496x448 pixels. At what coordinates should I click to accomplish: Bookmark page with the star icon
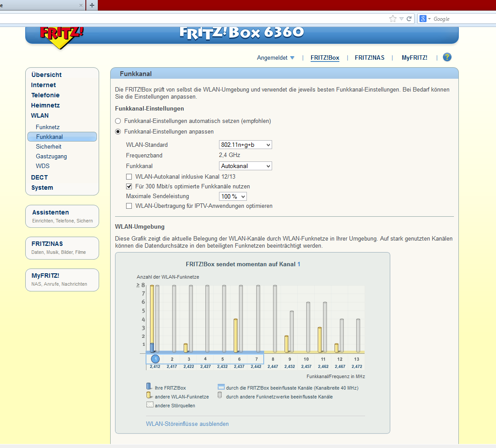(x=392, y=19)
